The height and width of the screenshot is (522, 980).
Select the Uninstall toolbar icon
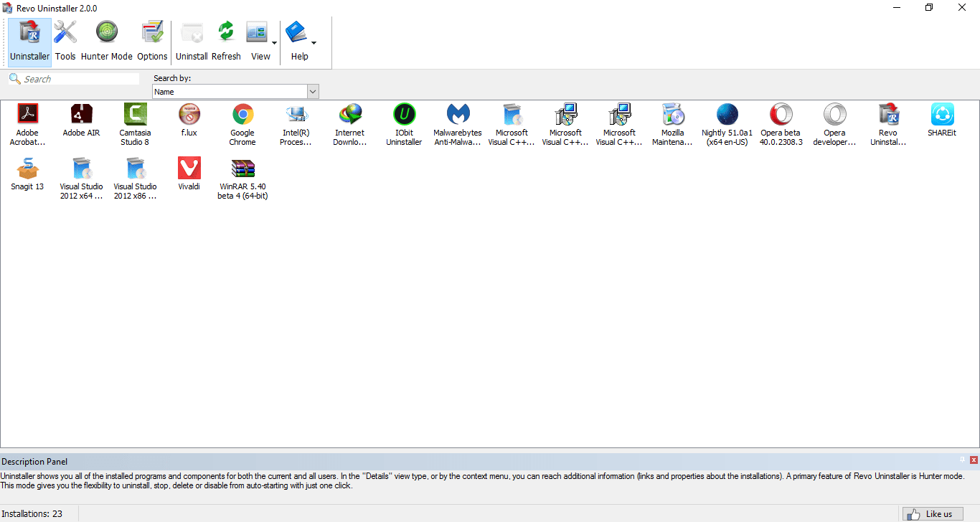pos(192,41)
